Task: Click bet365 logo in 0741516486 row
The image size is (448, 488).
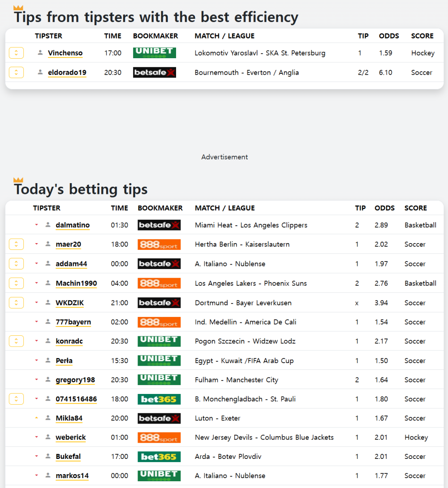Action: pos(159,399)
